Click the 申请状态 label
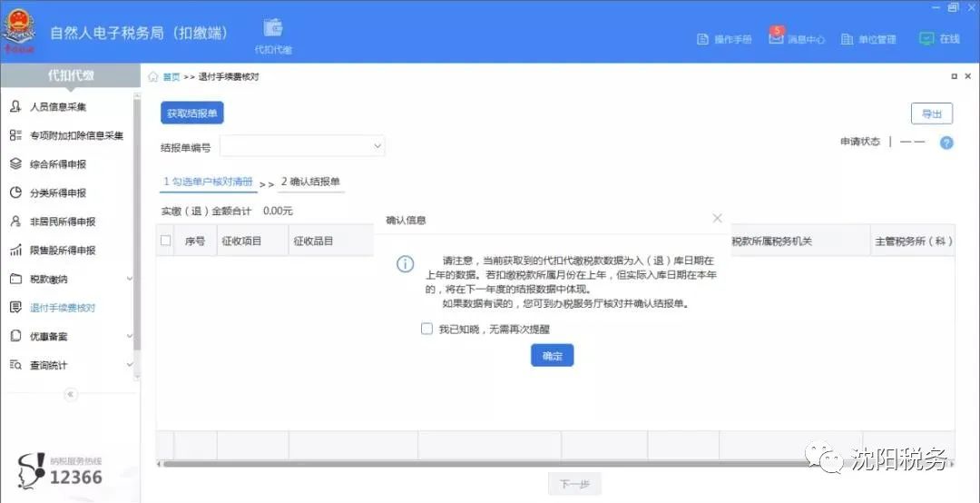Image resolution: width=980 pixels, height=503 pixels. point(860,142)
